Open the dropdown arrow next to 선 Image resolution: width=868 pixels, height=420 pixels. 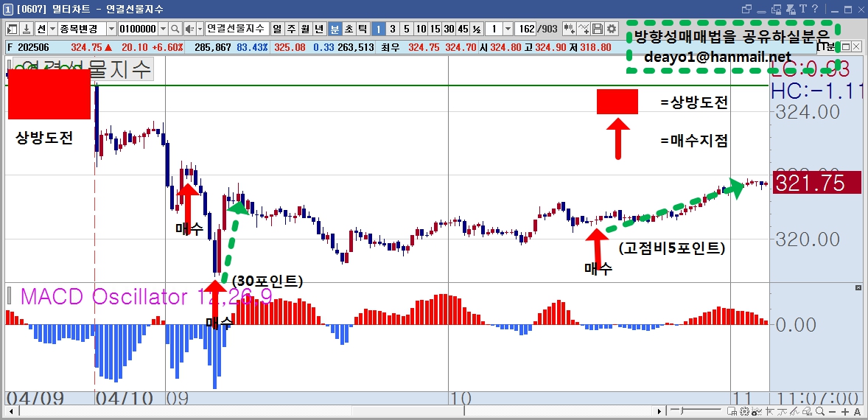[52, 29]
